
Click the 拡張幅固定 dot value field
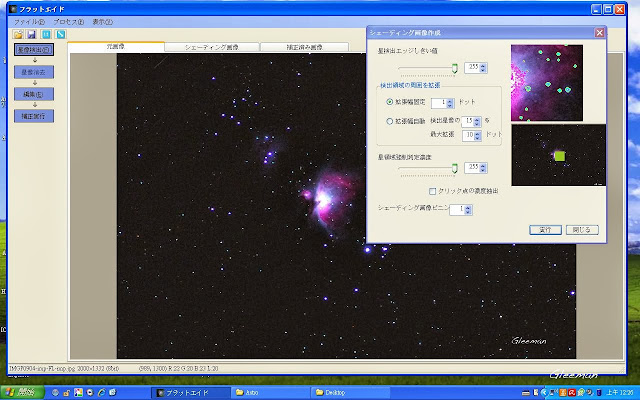click(x=439, y=103)
